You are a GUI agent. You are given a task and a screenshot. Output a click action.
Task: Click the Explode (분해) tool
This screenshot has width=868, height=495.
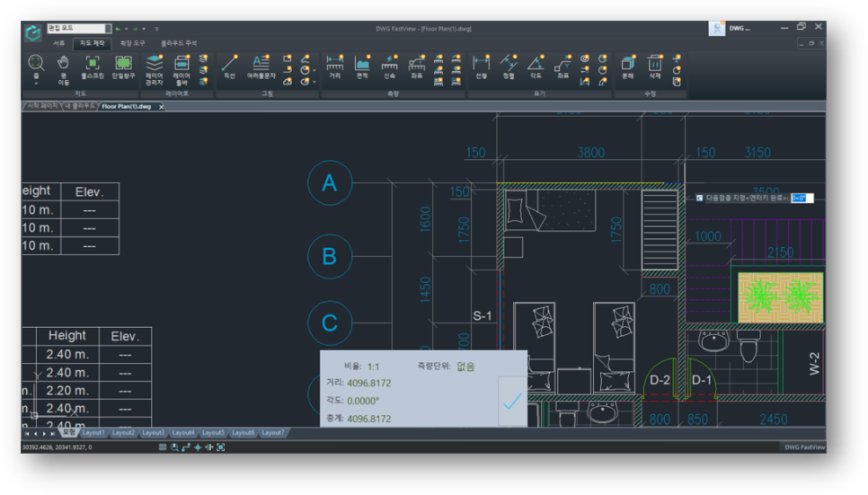click(628, 67)
